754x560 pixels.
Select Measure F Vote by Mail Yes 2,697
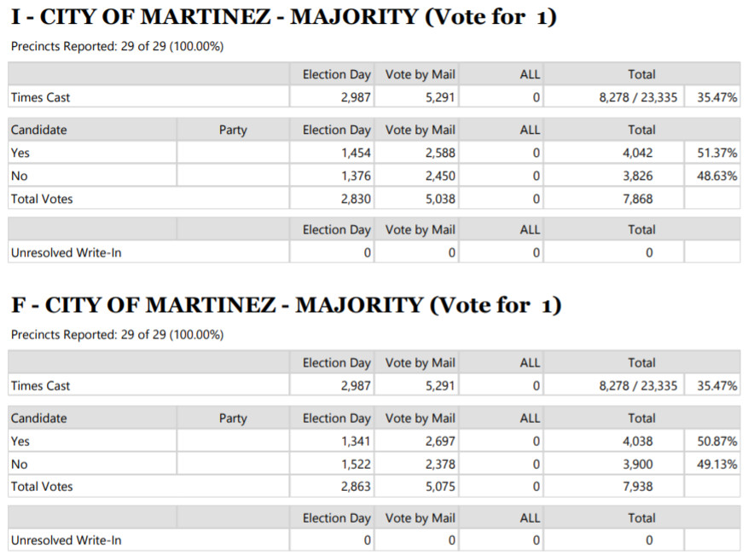(440, 442)
